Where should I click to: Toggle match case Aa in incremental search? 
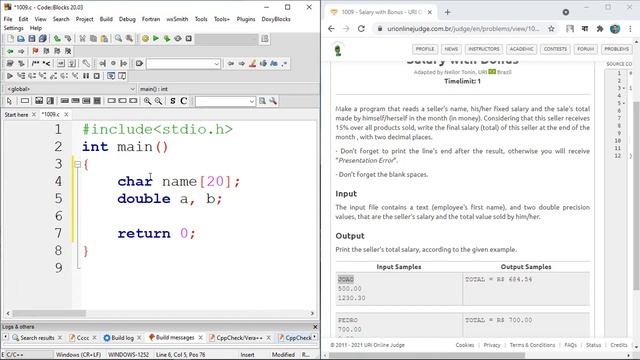pos(274,63)
